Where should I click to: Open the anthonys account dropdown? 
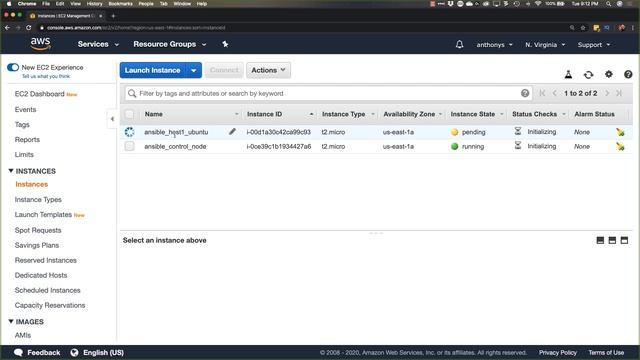click(x=494, y=44)
